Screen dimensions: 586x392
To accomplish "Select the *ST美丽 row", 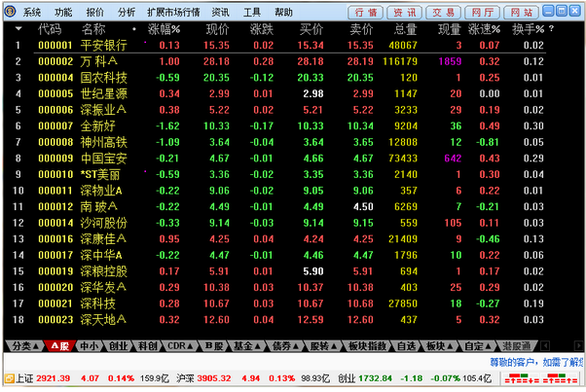I will click(278, 174).
